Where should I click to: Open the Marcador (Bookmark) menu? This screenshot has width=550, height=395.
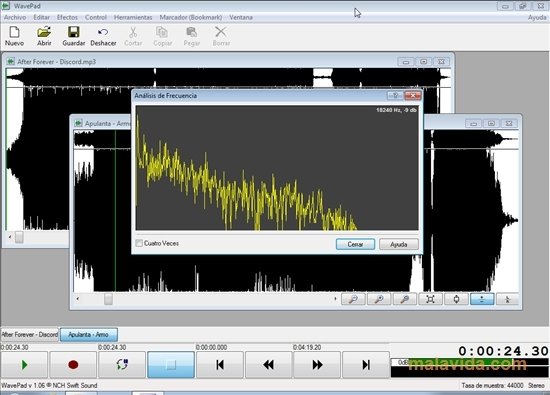(x=190, y=17)
